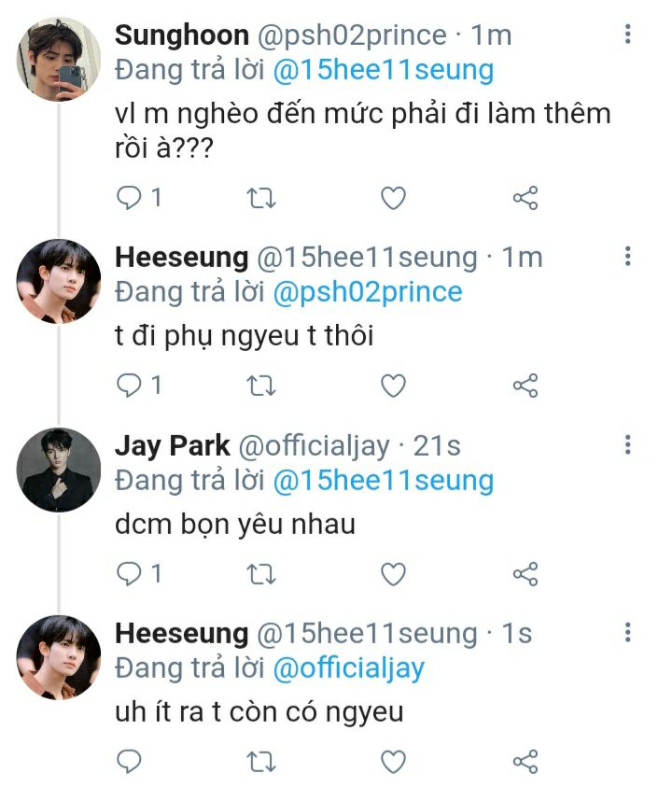Like Heeseung's 'phụ ngyeu t thôi' tweet
This screenshot has height=787, width=672.
(394, 385)
